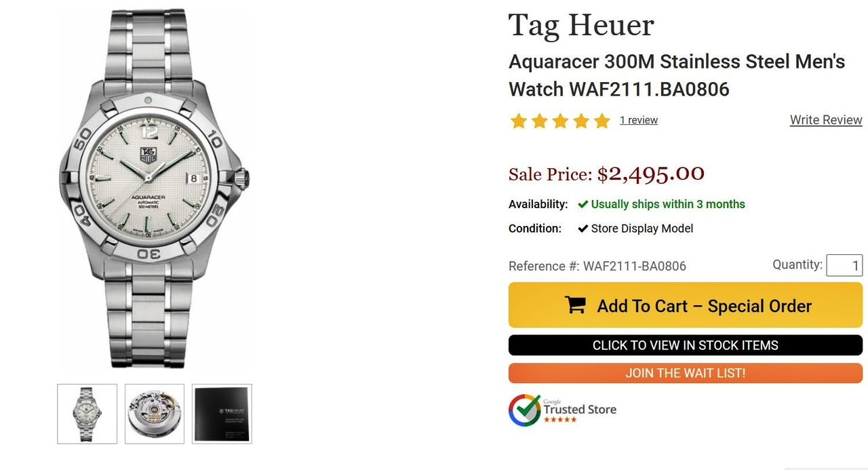Click the Quantity input field
Viewport: 868px width, 470px height.
(844, 265)
